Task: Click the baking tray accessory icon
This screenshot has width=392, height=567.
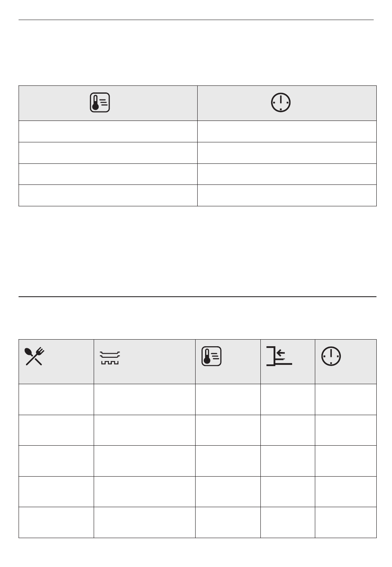Action: [109, 358]
